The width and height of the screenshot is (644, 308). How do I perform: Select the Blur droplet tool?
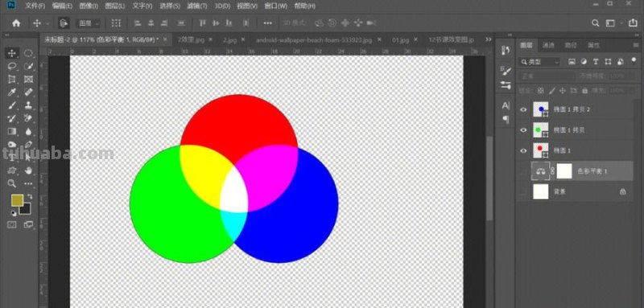(x=28, y=131)
